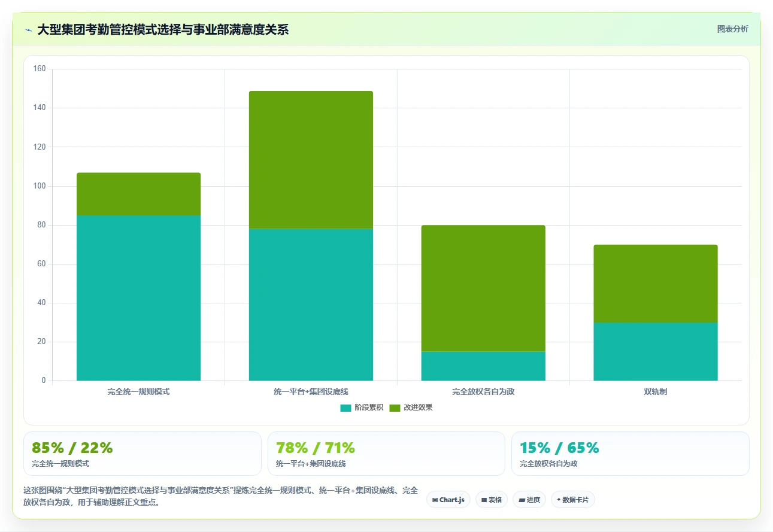Click the green bar segment for 双轨制
This screenshot has width=773, height=532.
click(x=656, y=284)
